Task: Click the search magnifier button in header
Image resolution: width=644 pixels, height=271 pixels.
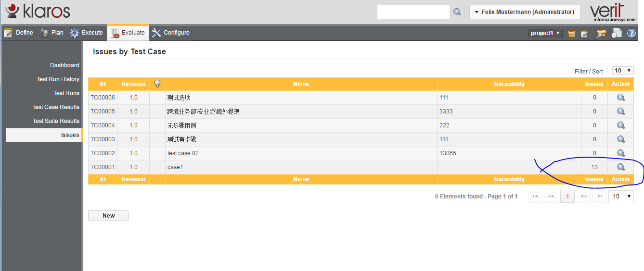Action: [457, 12]
